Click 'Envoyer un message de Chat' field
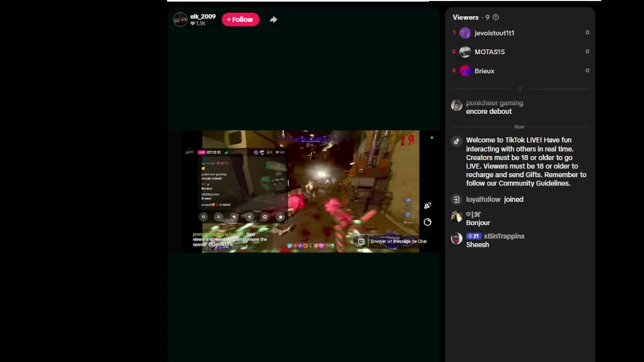The width and height of the screenshot is (644, 362). pos(398,241)
